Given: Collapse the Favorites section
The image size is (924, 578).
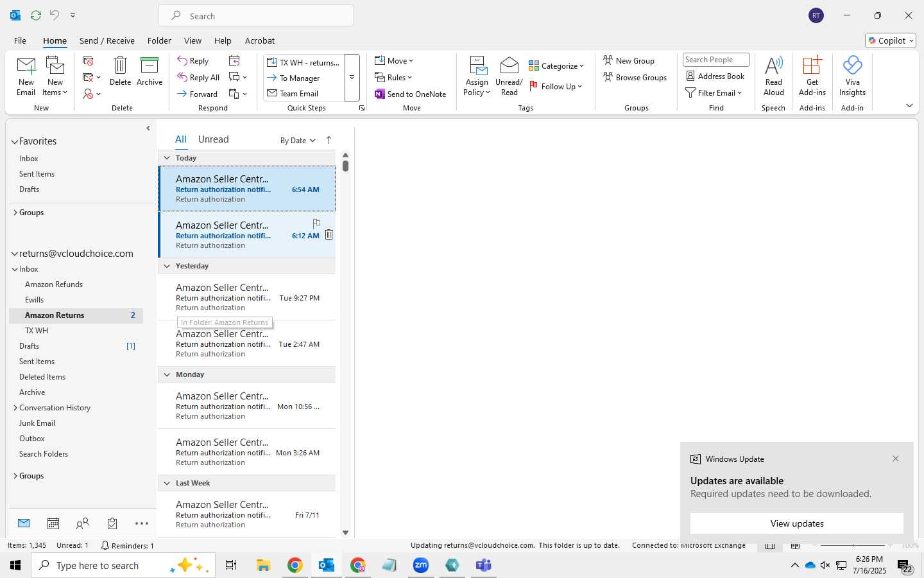Looking at the screenshot, I should [x=15, y=142].
